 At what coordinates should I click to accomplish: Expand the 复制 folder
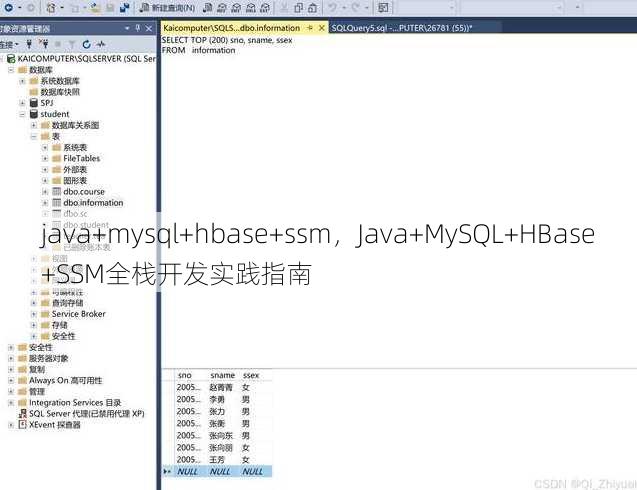(x=11, y=369)
